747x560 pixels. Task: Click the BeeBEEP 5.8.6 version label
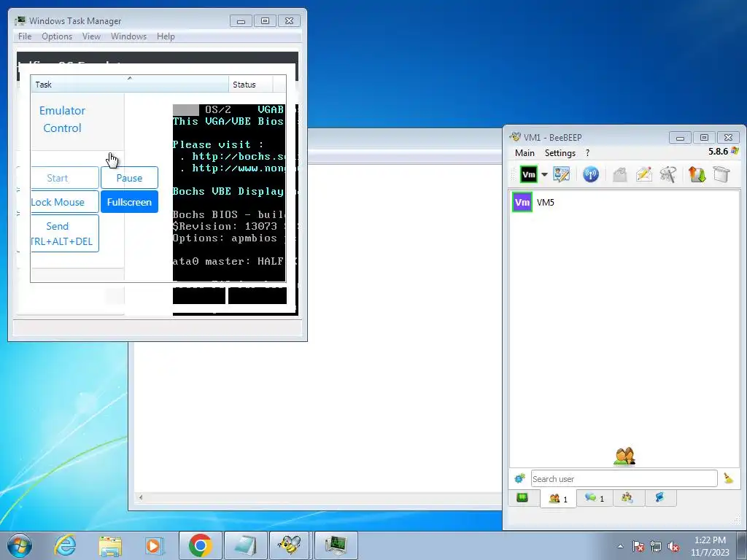718,152
